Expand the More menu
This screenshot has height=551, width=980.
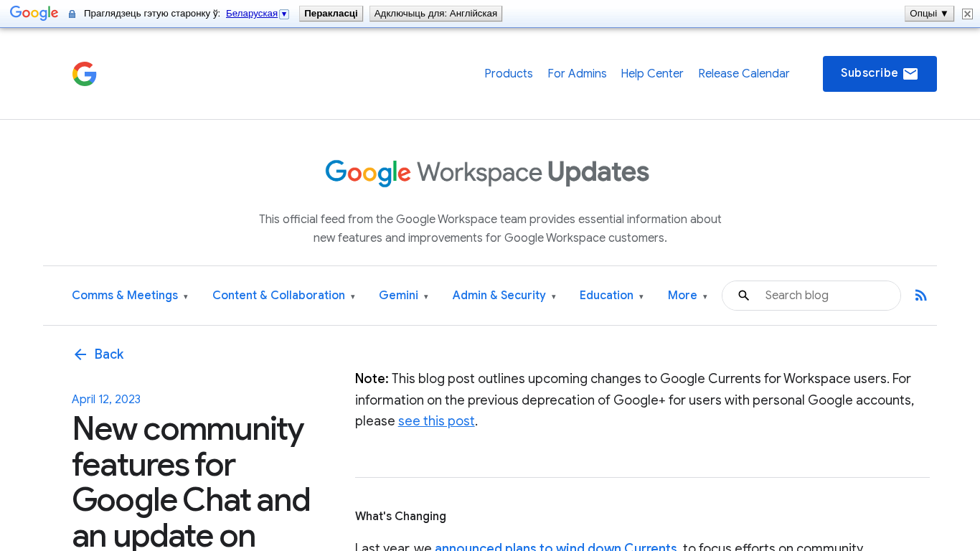pyautogui.click(x=688, y=296)
